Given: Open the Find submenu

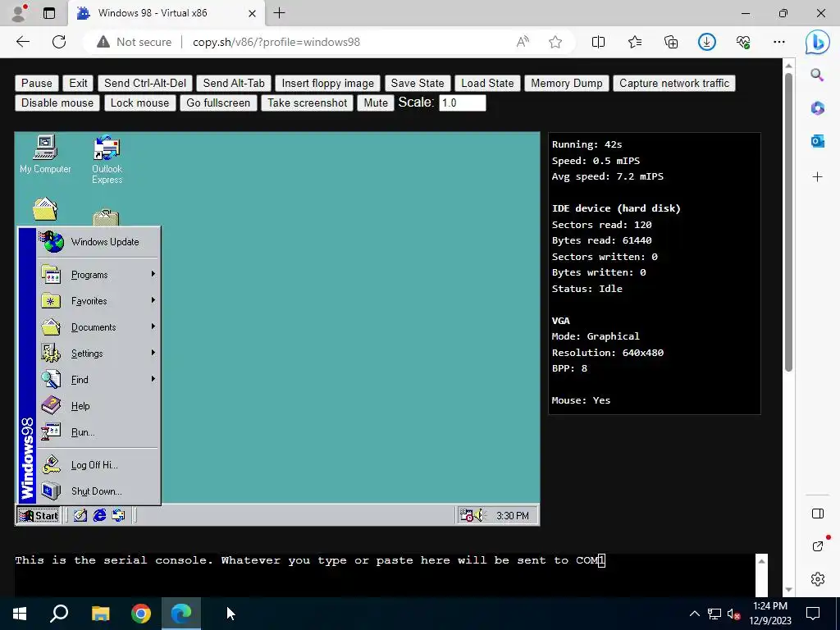Looking at the screenshot, I should pos(98,380).
